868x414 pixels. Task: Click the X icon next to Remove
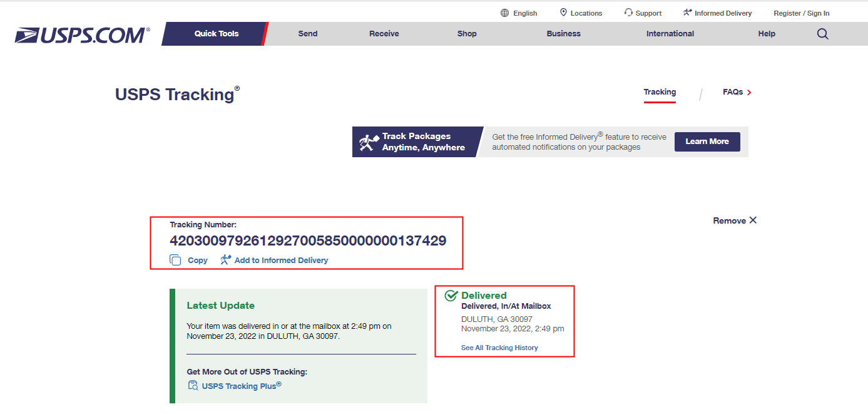[753, 220]
